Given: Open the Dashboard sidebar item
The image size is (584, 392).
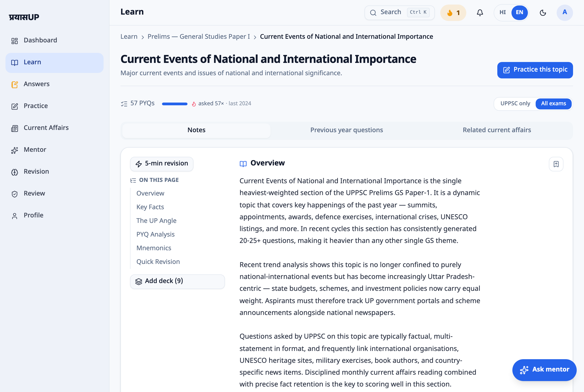Looking at the screenshot, I should [x=54, y=40].
